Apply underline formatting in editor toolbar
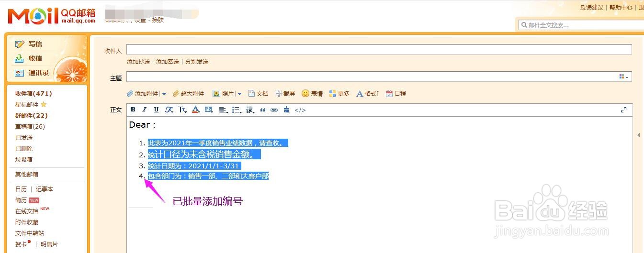This screenshot has height=253, width=644. (156, 110)
